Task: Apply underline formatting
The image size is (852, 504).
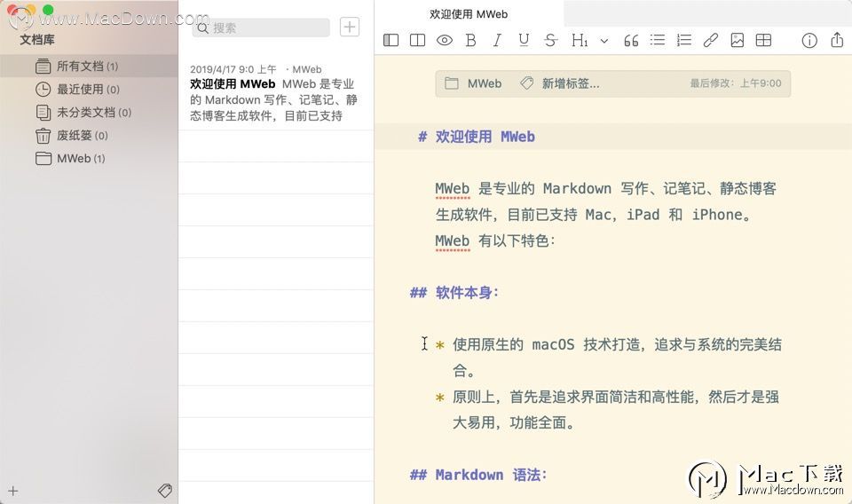Action: tap(524, 40)
